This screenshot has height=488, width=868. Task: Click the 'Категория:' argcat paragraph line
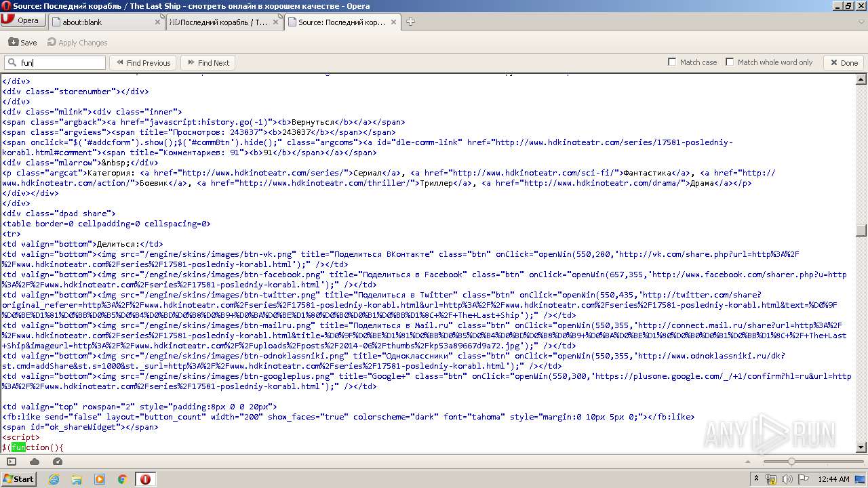pyautogui.click(x=389, y=178)
